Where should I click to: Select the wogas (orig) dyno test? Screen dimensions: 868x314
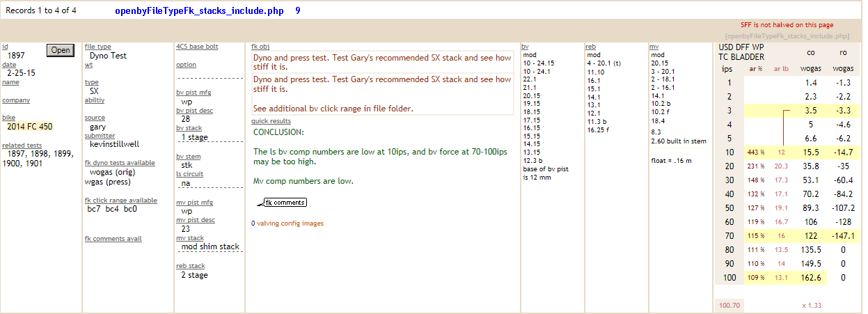pyautogui.click(x=112, y=172)
